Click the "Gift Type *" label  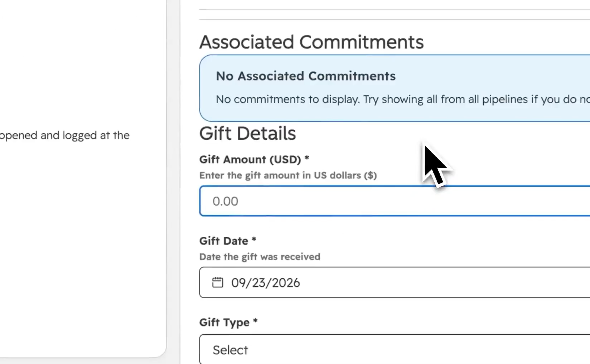(228, 323)
